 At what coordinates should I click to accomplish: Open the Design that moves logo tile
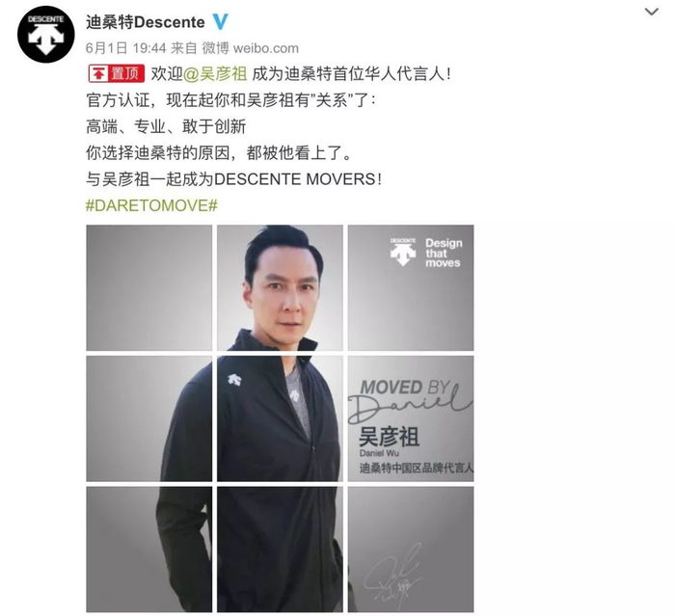click(x=411, y=287)
